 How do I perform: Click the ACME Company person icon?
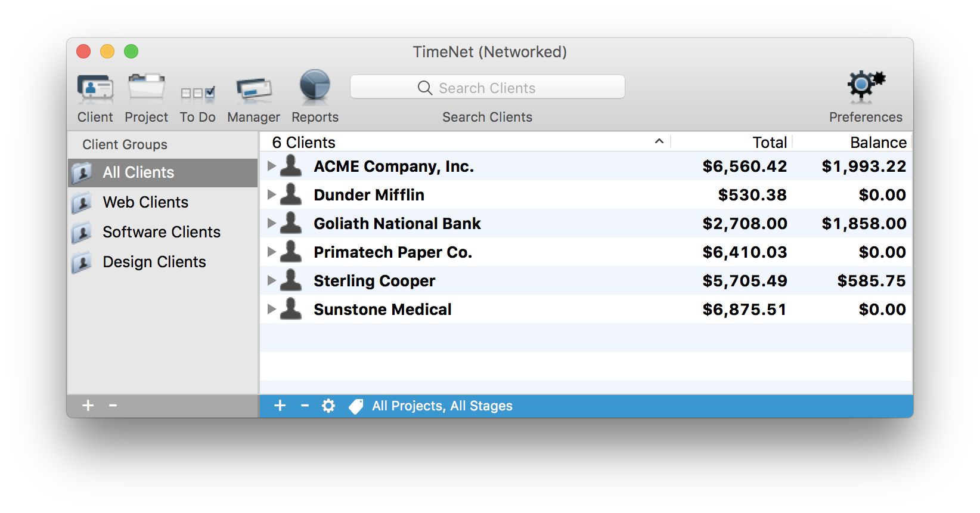click(x=291, y=165)
